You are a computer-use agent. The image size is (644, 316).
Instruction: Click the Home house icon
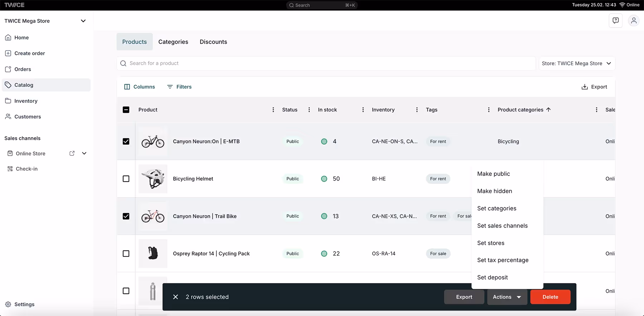point(8,38)
